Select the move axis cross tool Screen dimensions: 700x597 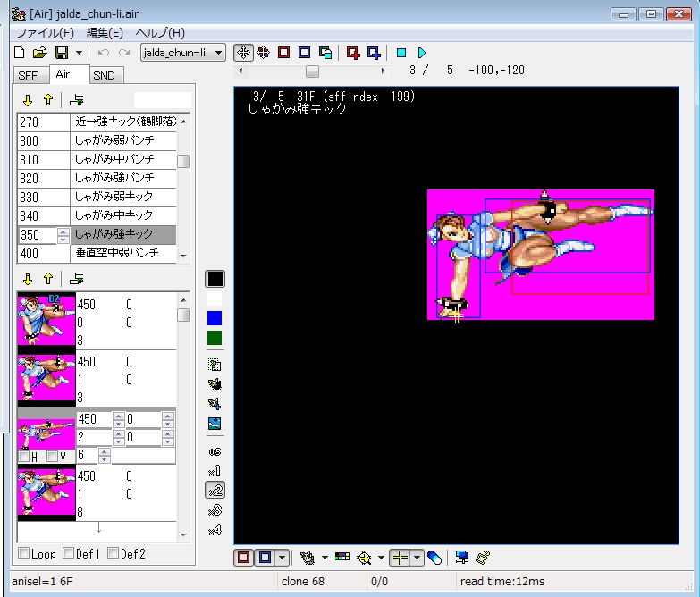coord(243,53)
